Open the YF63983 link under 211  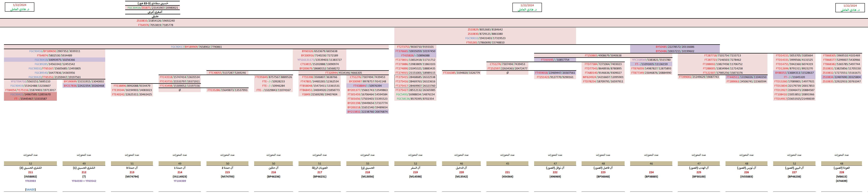click(x=30, y=181)
